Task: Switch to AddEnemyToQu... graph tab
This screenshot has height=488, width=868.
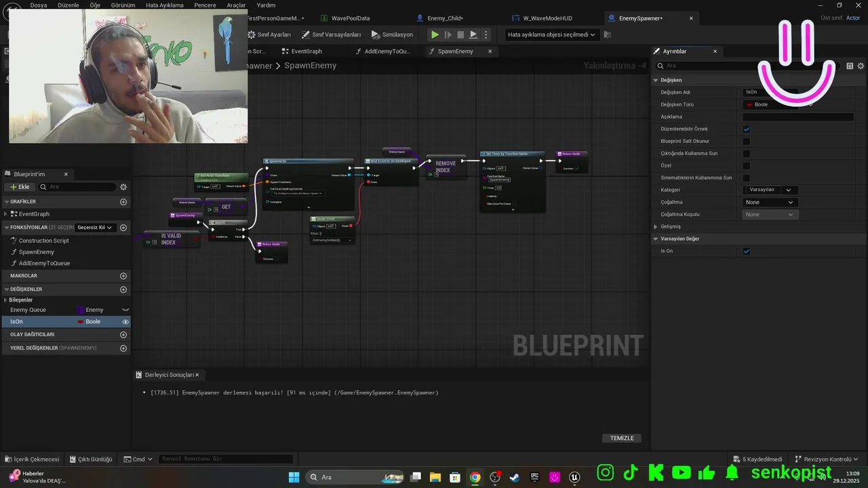Action: point(387,52)
